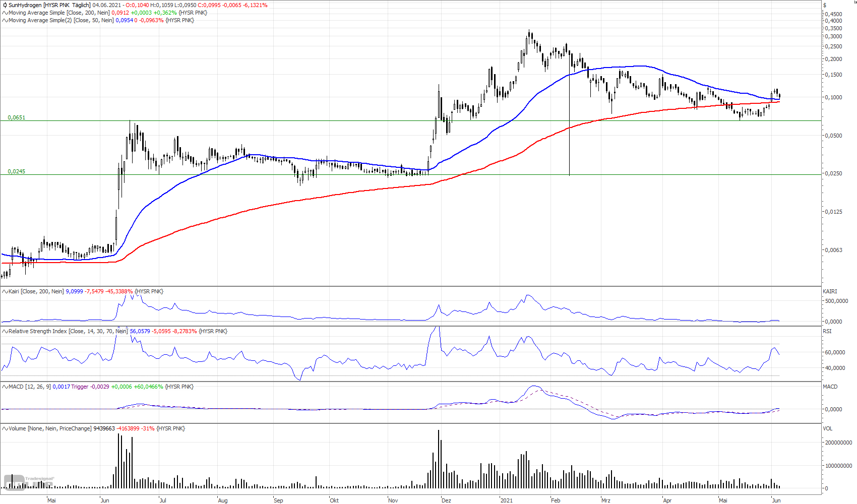
Task: Click the 0,4500 price axis label
Action: tap(834, 14)
